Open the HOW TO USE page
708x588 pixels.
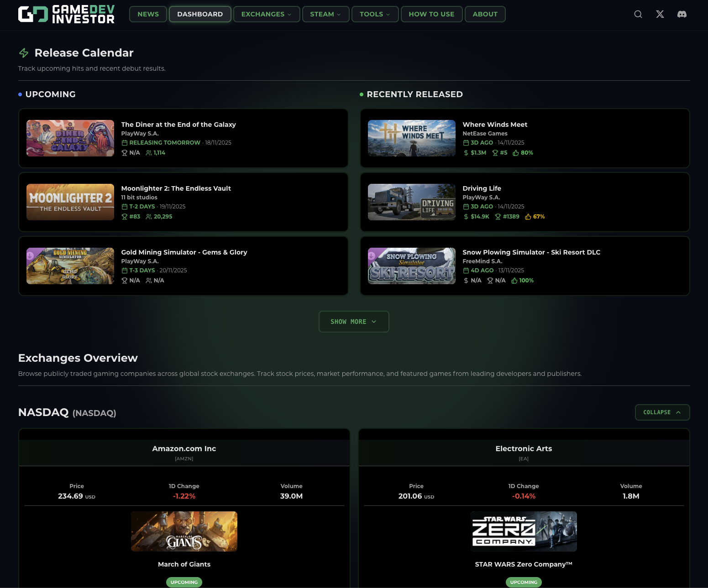431,14
